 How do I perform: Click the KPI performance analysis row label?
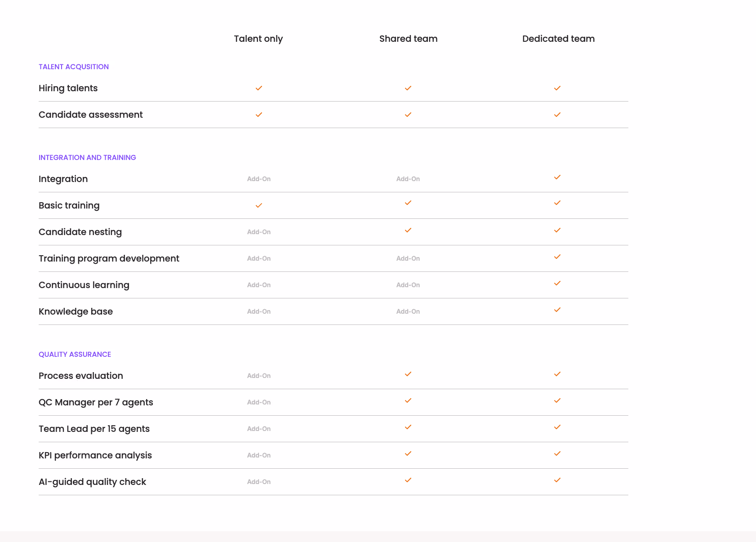[95, 456]
